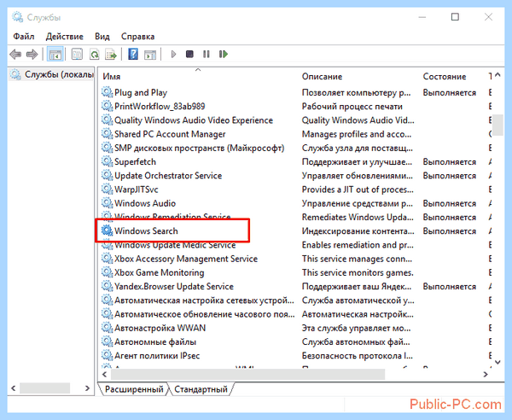Click the Refresh toolbar icon
Image resolution: width=512 pixels, height=420 pixels.
[95, 55]
